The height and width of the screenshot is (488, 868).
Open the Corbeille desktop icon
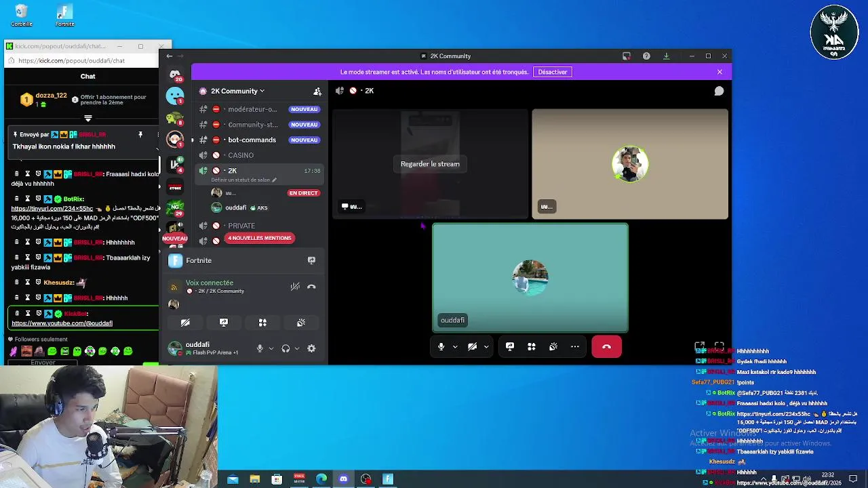[22, 16]
